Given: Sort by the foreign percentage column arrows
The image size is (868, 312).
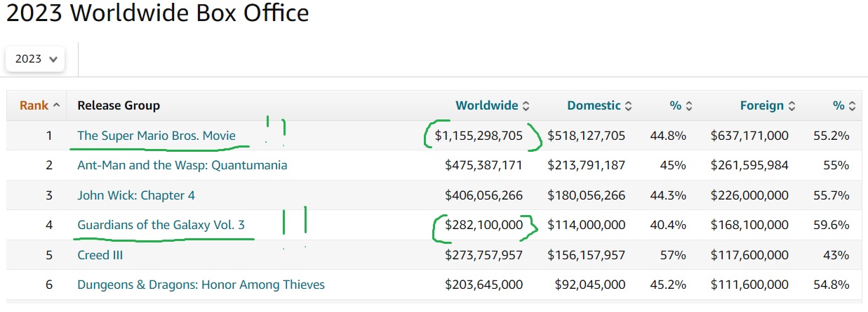Looking at the screenshot, I should point(852,106).
